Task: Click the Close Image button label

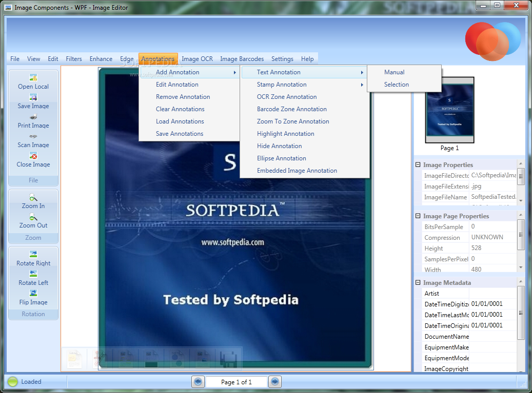Action: click(x=33, y=164)
